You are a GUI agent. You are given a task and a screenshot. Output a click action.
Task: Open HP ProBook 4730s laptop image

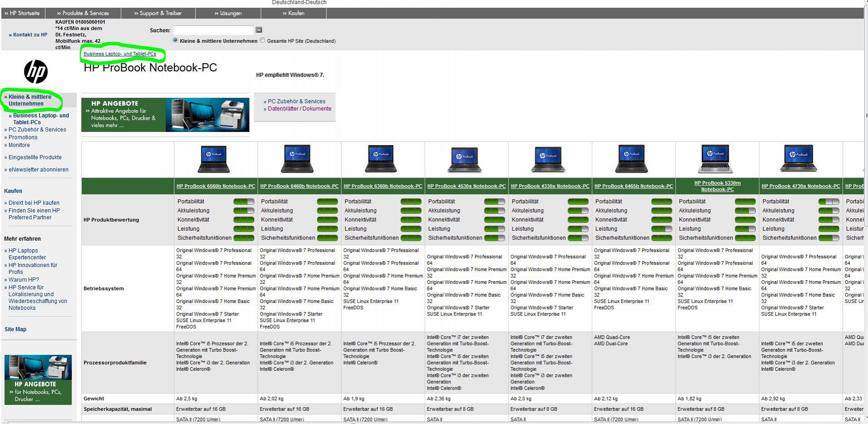pos(799,159)
